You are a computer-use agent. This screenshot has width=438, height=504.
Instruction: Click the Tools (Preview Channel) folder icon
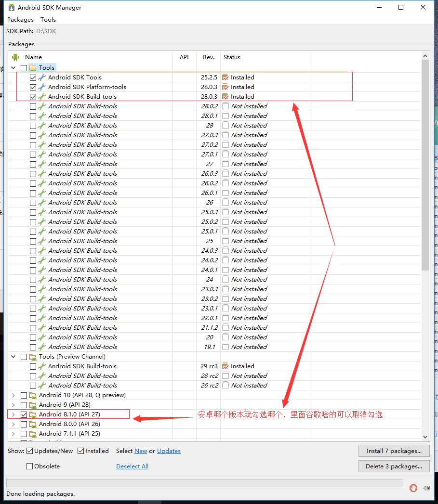pos(33,357)
